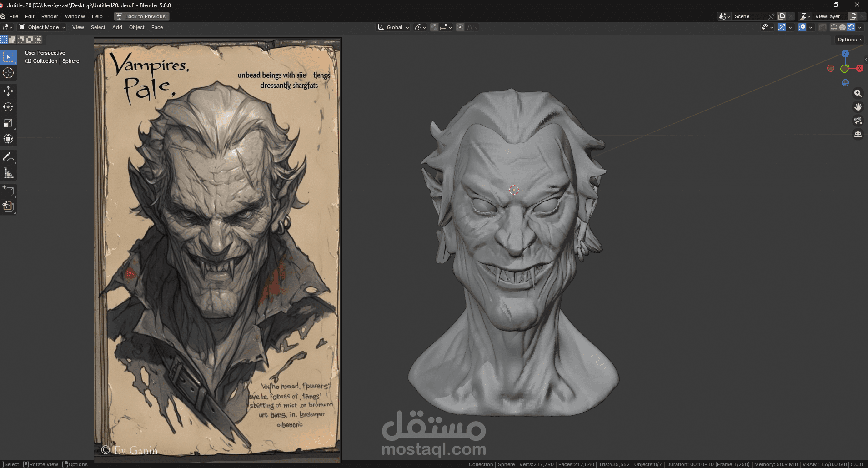Select the Rotate tool
Viewport: 868px width, 468px height.
click(8, 107)
